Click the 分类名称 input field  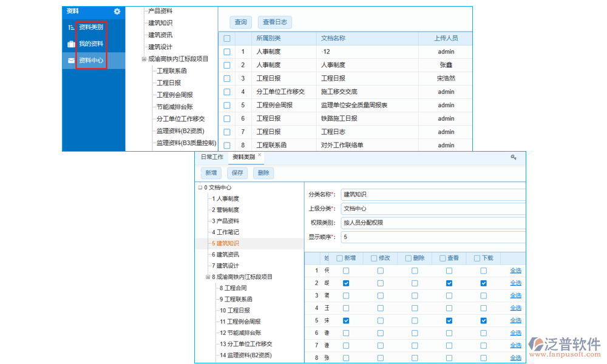tap(433, 195)
